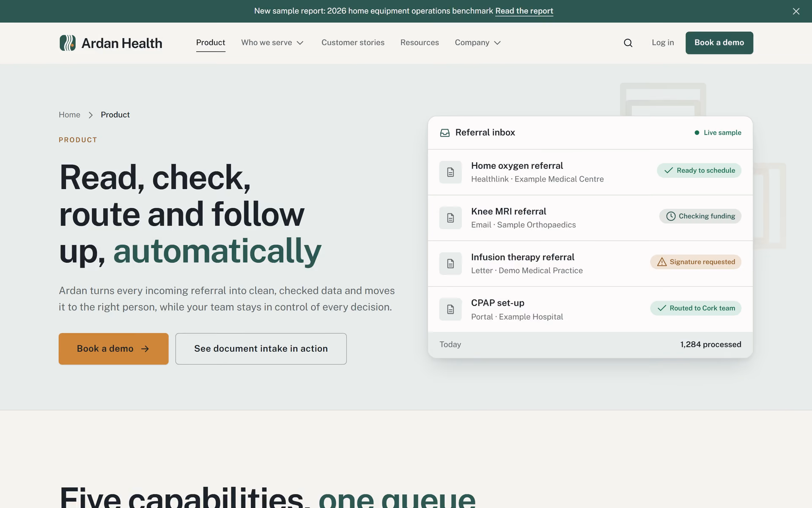Click the arrow in the orange Book a demo button
812x508 pixels.
tap(145, 349)
